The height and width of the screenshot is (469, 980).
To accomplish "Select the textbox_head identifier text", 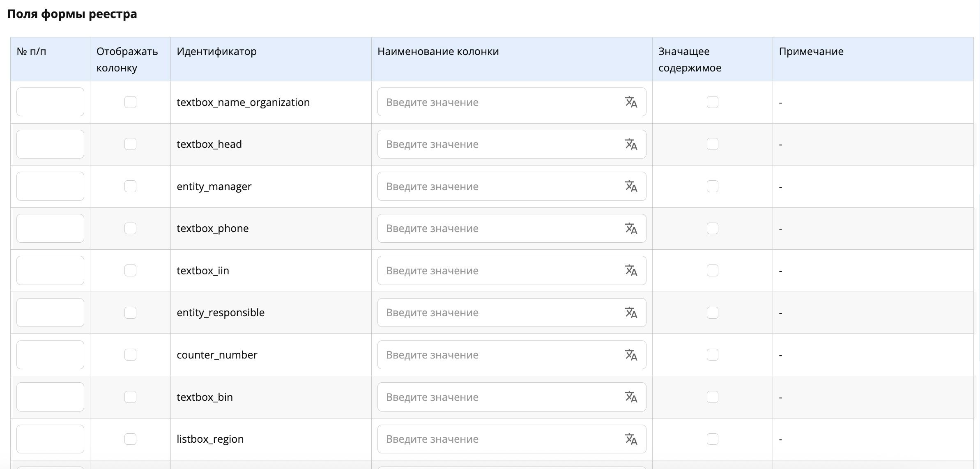I will (209, 144).
